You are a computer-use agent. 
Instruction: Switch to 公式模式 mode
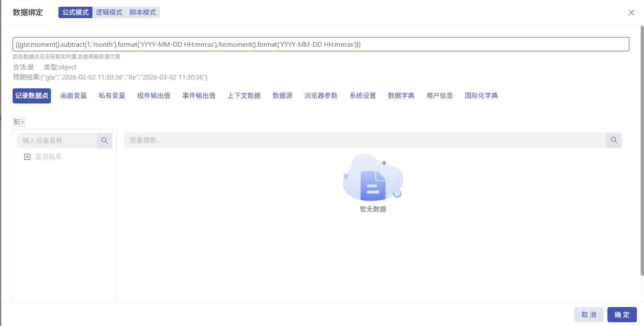point(75,12)
